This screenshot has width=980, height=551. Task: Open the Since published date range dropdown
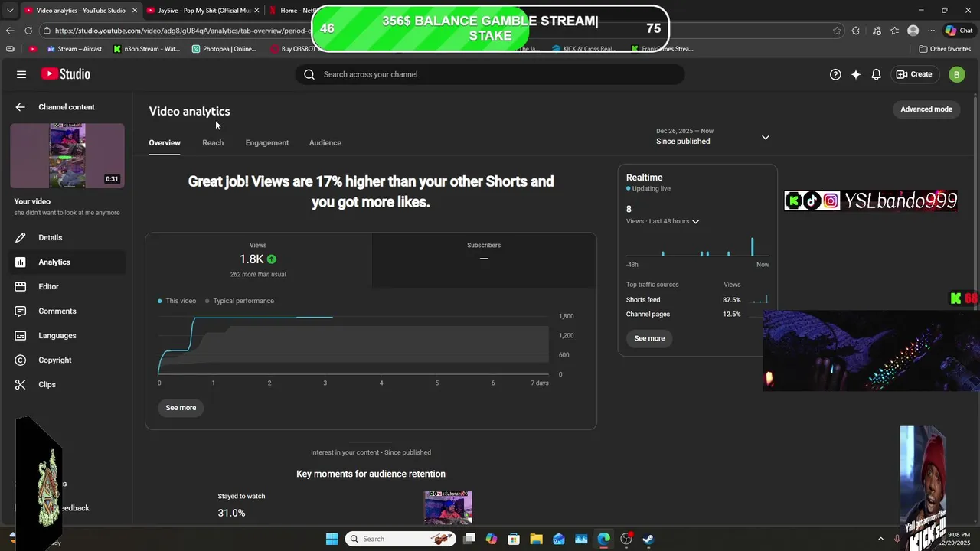pos(712,137)
